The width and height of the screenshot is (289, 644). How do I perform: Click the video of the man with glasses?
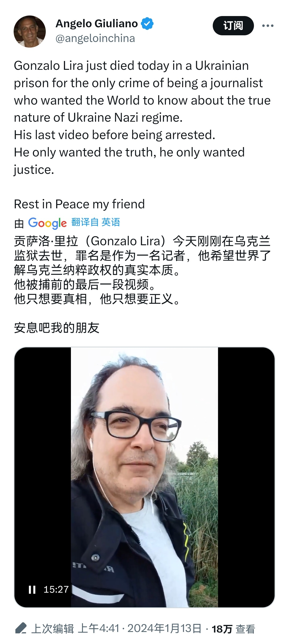pyautogui.click(x=144, y=477)
